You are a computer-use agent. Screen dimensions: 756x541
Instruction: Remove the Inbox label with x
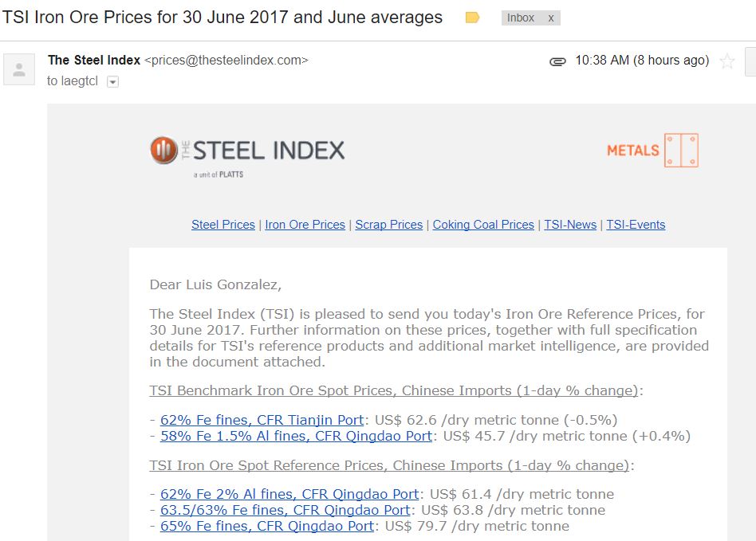click(x=550, y=18)
